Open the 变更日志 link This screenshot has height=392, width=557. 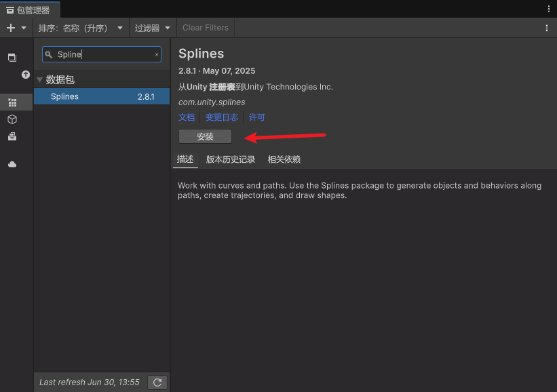click(x=222, y=117)
